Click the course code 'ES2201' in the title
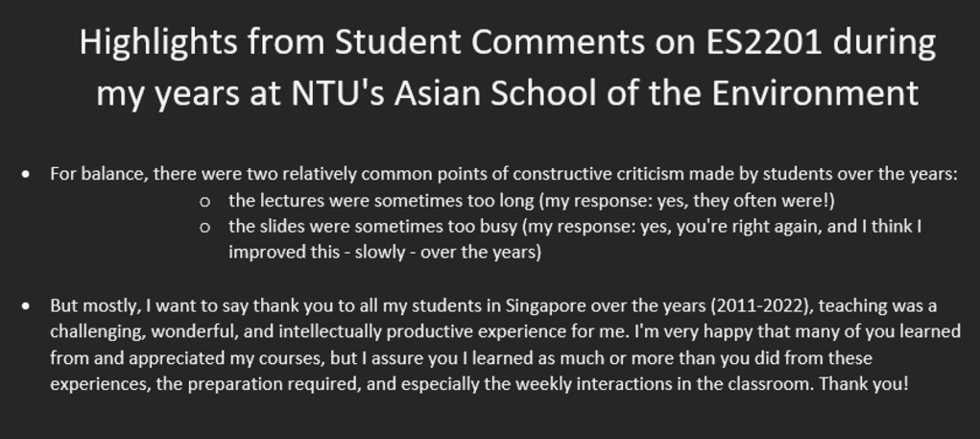 tap(764, 42)
